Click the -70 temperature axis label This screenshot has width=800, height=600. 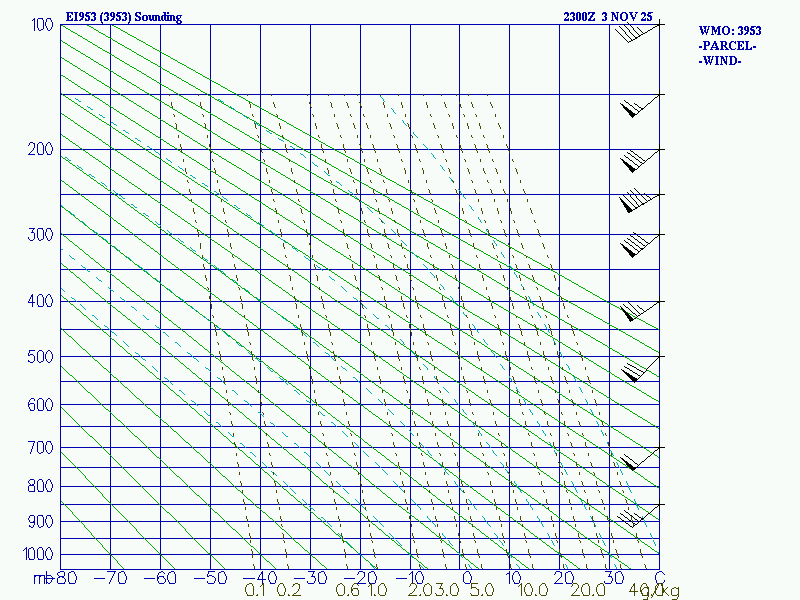pos(110,578)
